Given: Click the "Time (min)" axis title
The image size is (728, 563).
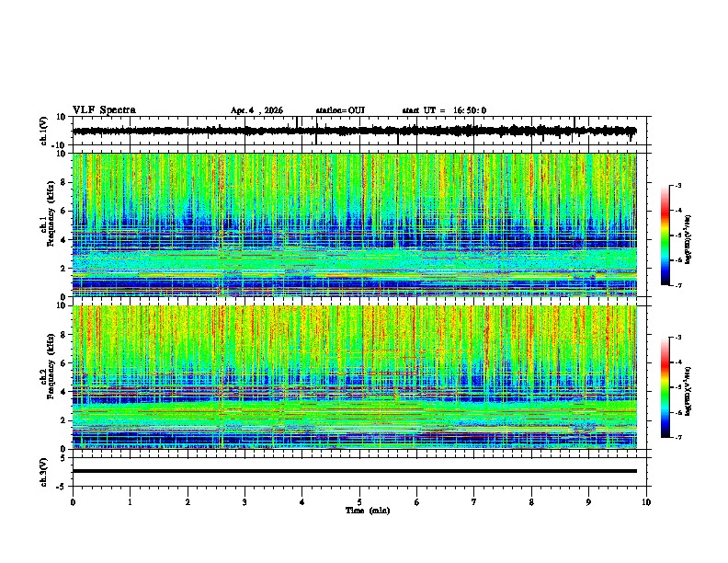Looking at the screenshot, I should [x=368, y=511].
